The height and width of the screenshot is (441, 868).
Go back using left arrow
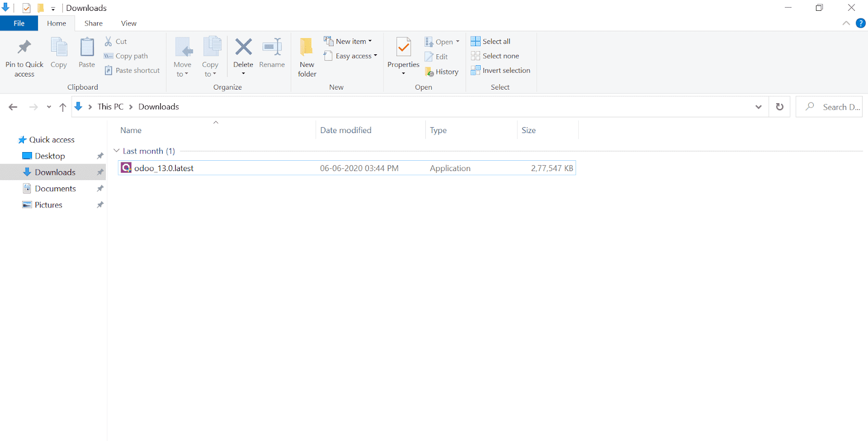click(x=13, y=107)
